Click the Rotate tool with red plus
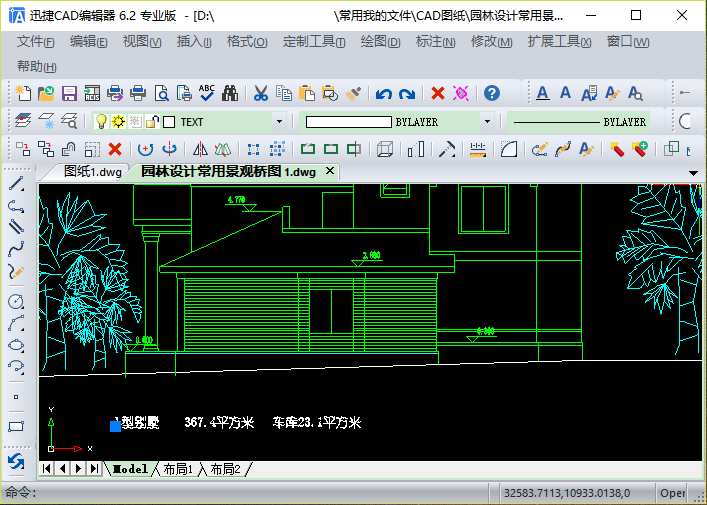This screenshot has height=505, width=707. click(145, 149)
